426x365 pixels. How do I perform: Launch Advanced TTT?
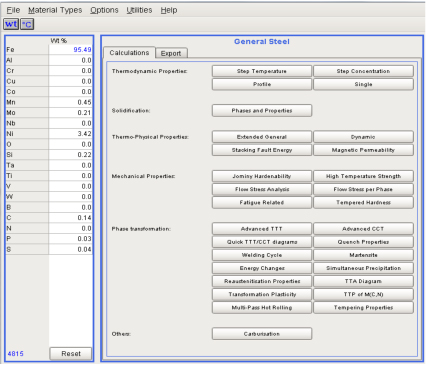pos(262,229)
